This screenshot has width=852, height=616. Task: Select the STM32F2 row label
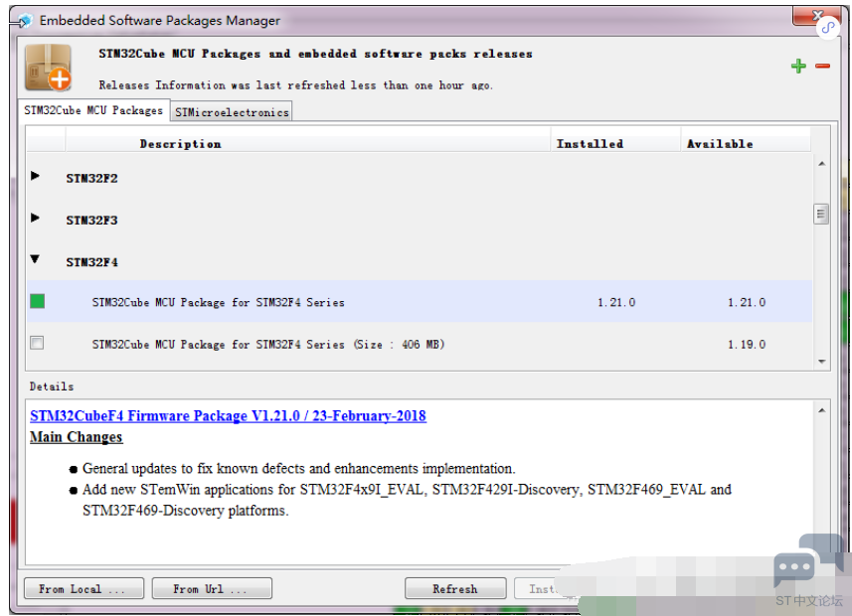click(x=91, y=179)
